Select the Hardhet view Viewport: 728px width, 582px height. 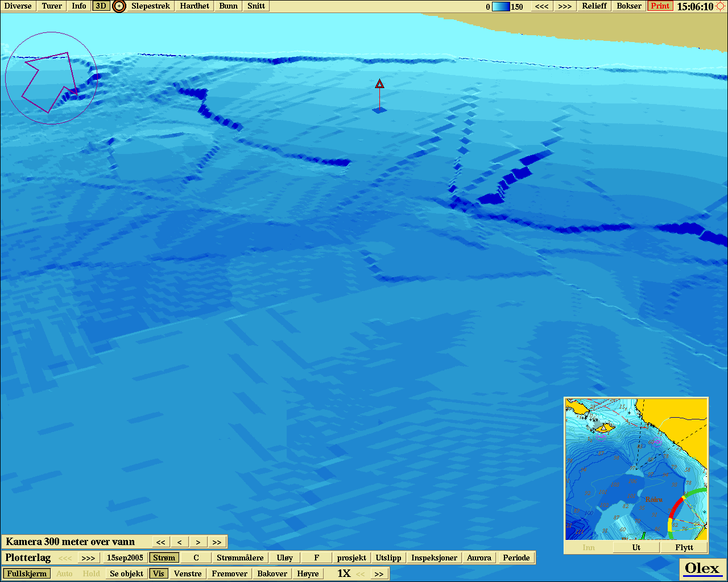tap(195, 6)
